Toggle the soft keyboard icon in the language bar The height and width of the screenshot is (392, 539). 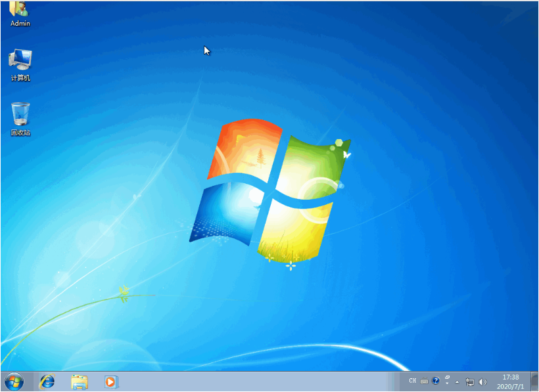click(424, 381)
